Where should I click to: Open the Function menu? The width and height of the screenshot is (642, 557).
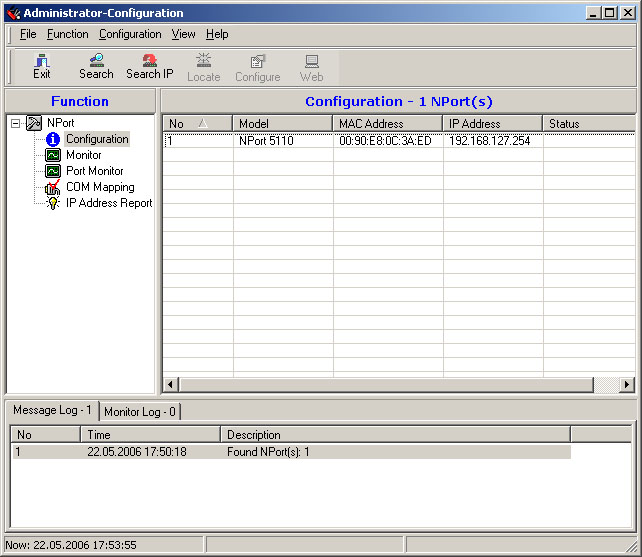point(67,34)
